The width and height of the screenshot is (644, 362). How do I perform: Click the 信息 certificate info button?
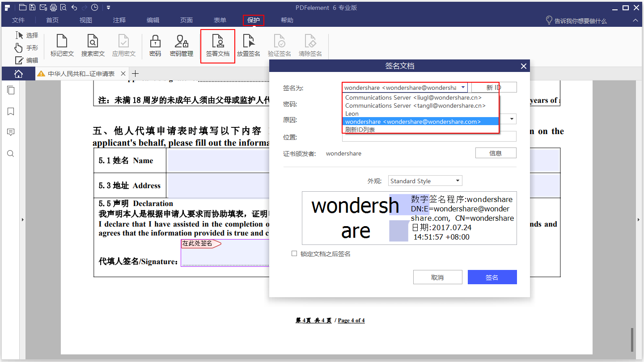pyautogui.click(x=496, y=153)
